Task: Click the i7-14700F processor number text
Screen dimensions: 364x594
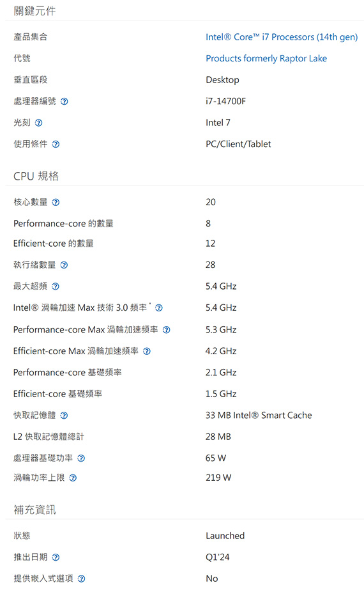Action: tap(225, 101)
